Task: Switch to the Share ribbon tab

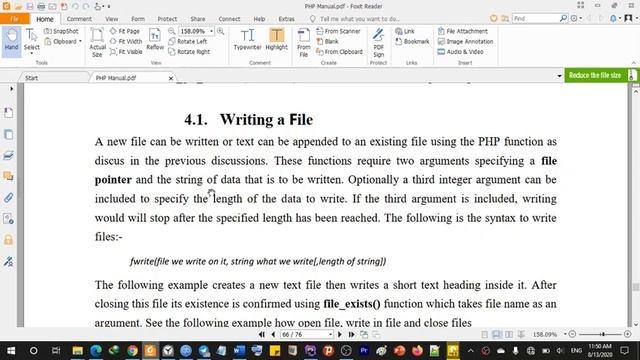Action: click(x=198, y=19)
